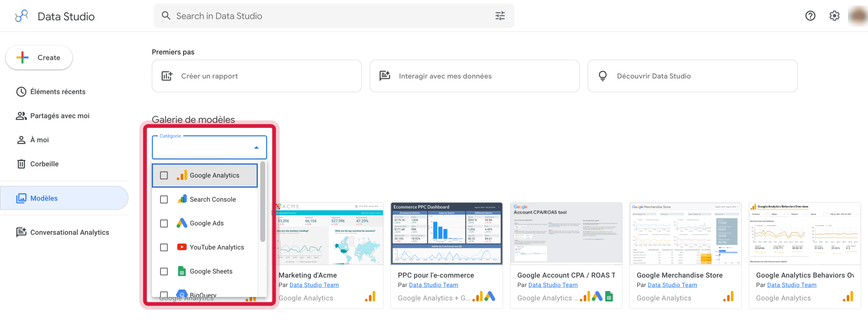The image size is (868, 322).
Task: Open the user account avatar
Action: click(858, 16)
